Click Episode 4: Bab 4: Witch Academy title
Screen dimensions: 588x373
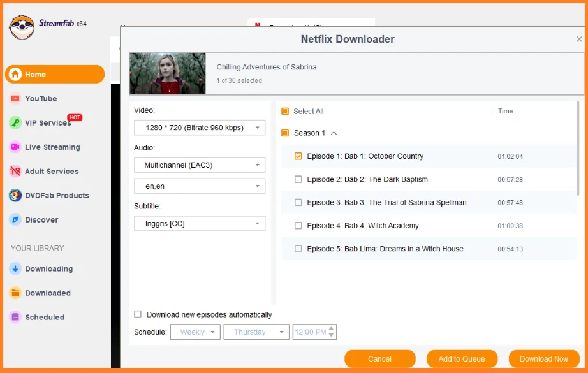point(363,226)
